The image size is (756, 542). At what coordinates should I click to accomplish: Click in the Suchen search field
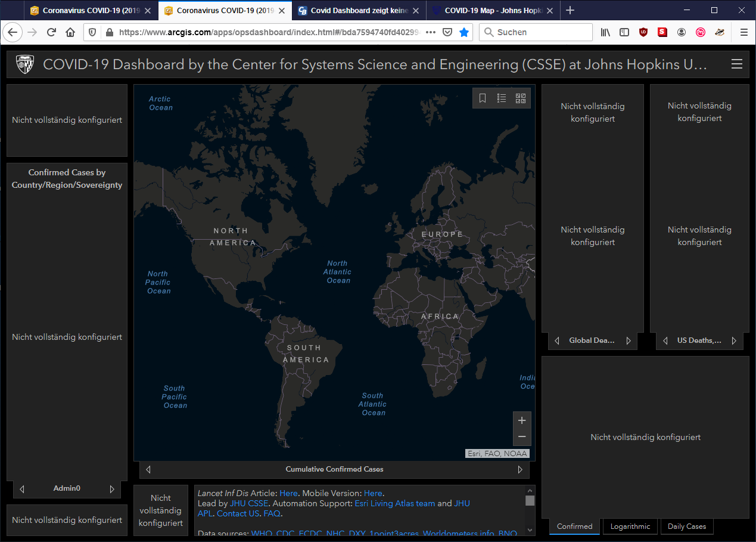[x=536, y=32]
